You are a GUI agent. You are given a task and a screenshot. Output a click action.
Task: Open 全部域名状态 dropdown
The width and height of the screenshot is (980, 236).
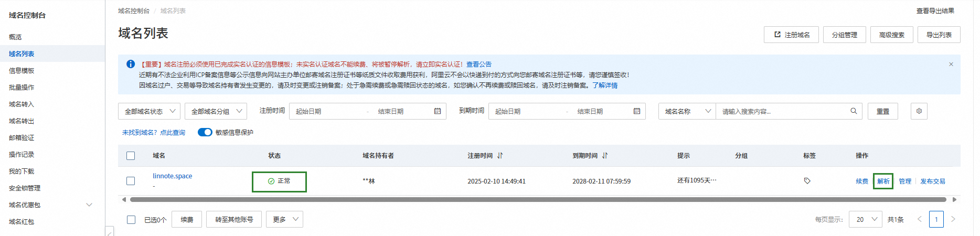149,111
